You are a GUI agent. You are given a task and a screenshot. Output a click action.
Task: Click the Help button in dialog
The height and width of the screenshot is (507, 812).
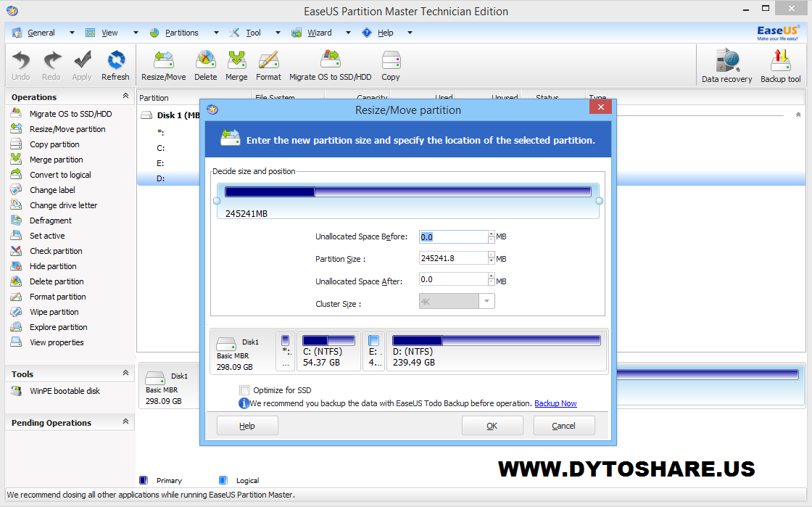pyautogui.click(x=247, y=426)
